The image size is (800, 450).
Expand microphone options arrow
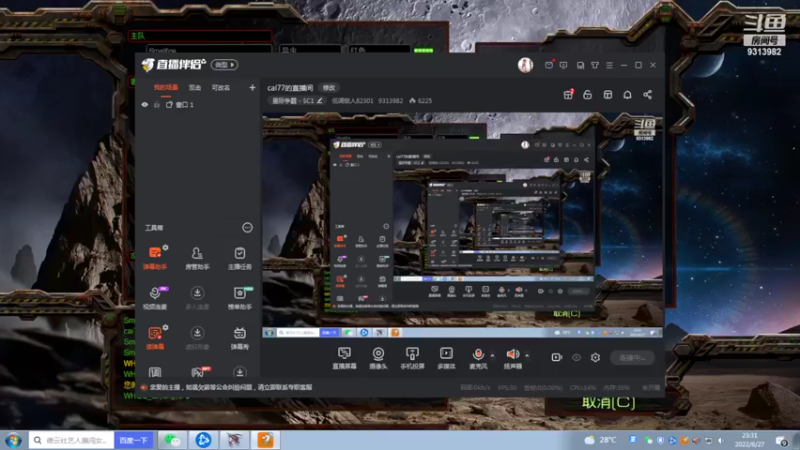(492, 355)
